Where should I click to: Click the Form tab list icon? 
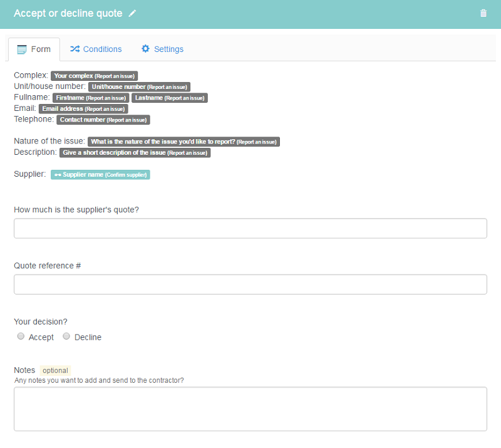tap(22, 49)
